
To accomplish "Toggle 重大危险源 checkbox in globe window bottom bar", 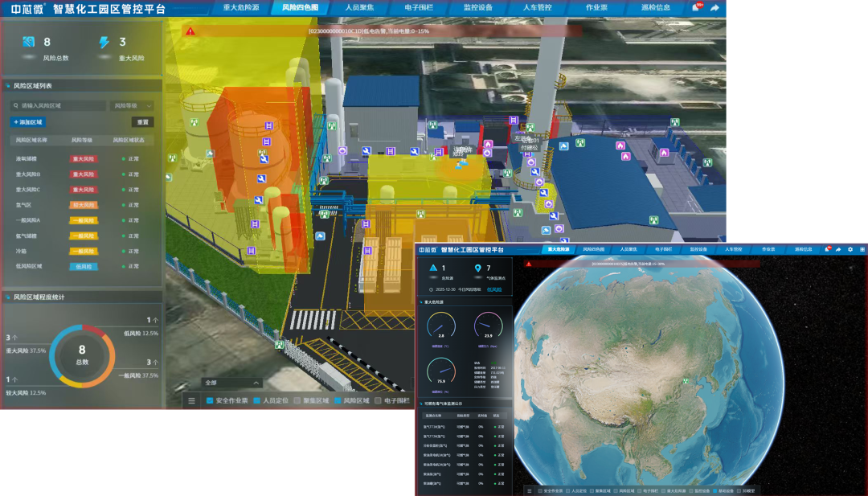I will click(663, 490).
